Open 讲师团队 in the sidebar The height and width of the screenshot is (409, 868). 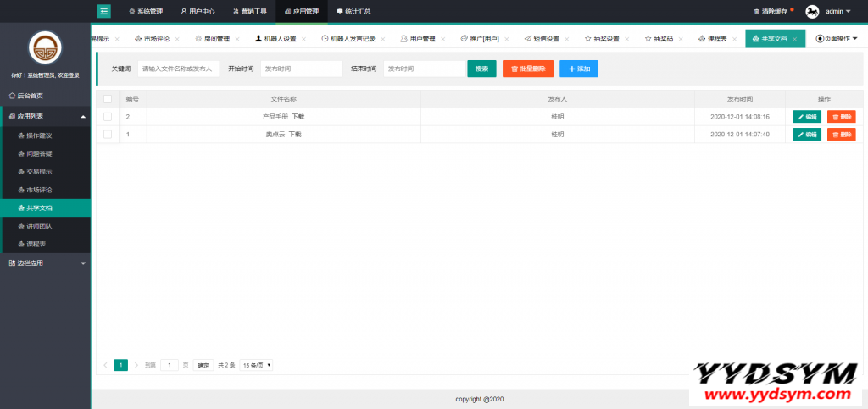(39, 226)
